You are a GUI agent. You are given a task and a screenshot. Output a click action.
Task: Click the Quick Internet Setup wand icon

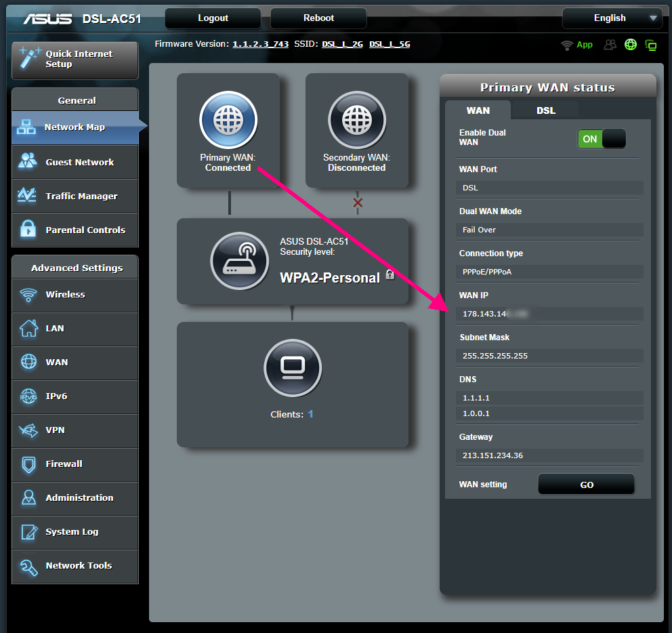[30, 58]
